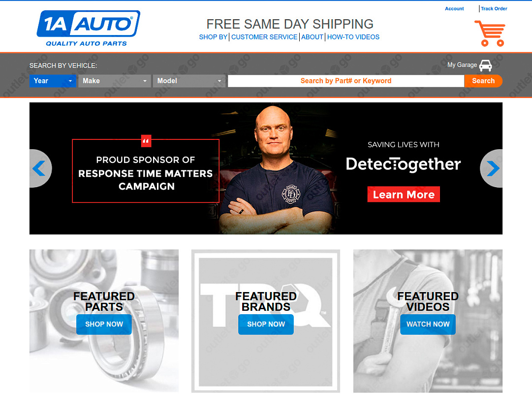The image size is (532, 394).
Task: Click Watch Now under Featured Videos
Action: point(428,325)
